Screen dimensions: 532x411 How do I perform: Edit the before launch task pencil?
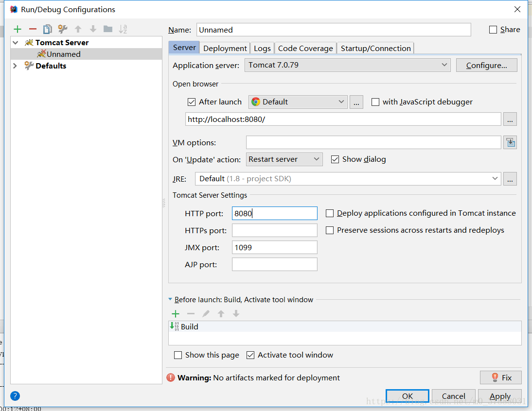point(206,314)
